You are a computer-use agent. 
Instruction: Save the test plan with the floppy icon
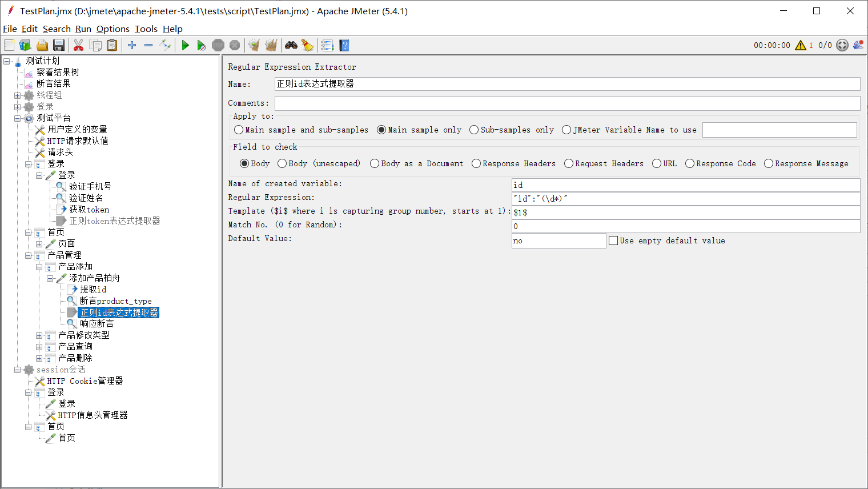(x=58, y=45)
